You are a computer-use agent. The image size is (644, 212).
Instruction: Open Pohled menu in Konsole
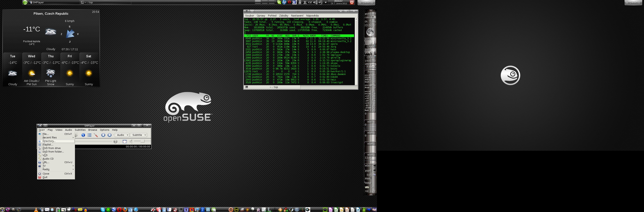(x=272, y=16)
